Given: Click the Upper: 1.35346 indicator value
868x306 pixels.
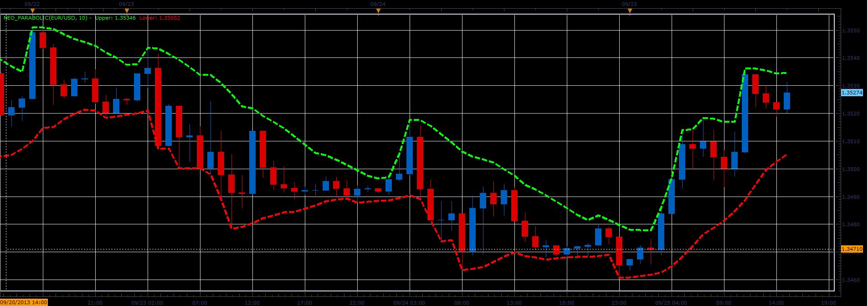Looking at the screenshot, I should 115,18.
